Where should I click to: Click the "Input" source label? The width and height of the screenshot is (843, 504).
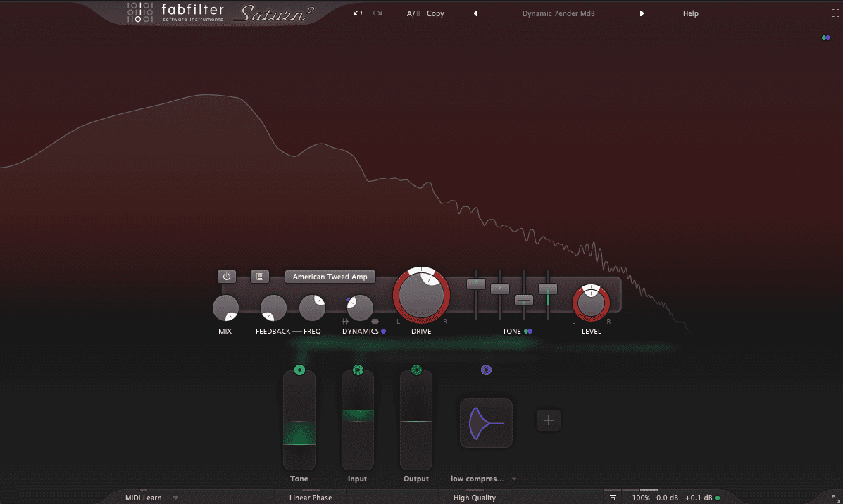[x=357, y=479]
